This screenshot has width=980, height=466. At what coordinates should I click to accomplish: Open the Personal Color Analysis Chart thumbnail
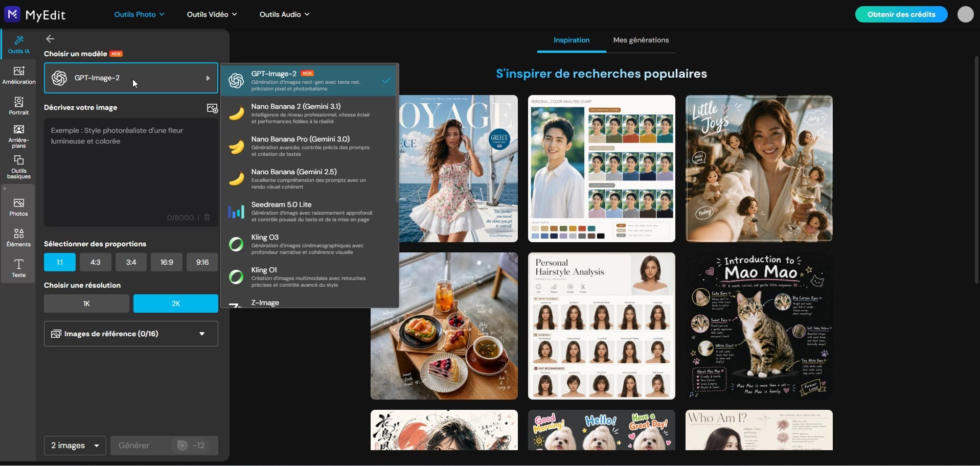click(602, 169)
